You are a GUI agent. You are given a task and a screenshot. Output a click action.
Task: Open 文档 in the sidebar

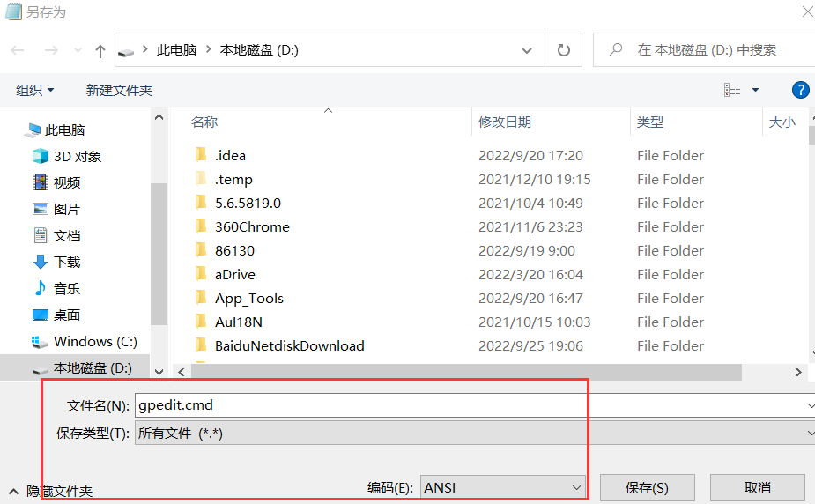[67, 235]
